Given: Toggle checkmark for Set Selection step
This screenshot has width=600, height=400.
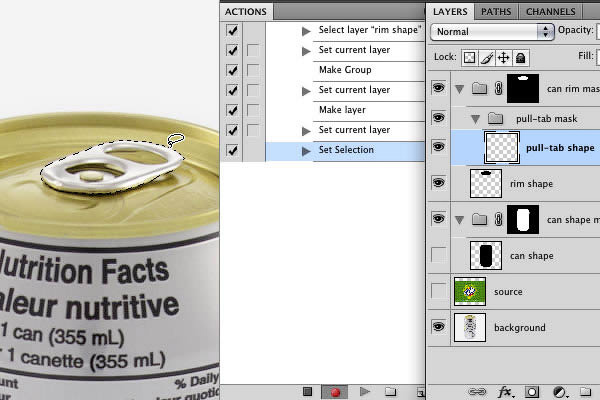Looking at the screenshot, I should [x=232, y=150].
